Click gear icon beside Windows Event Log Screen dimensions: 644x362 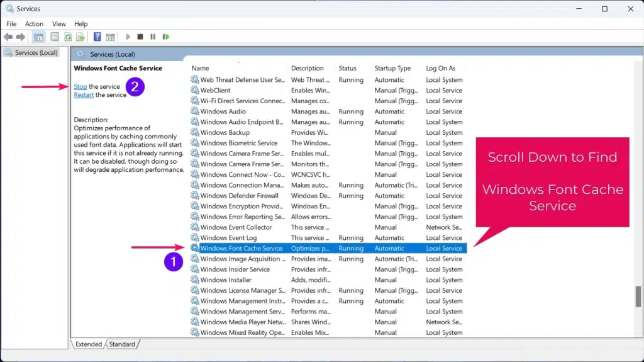[x=195, y=237]
